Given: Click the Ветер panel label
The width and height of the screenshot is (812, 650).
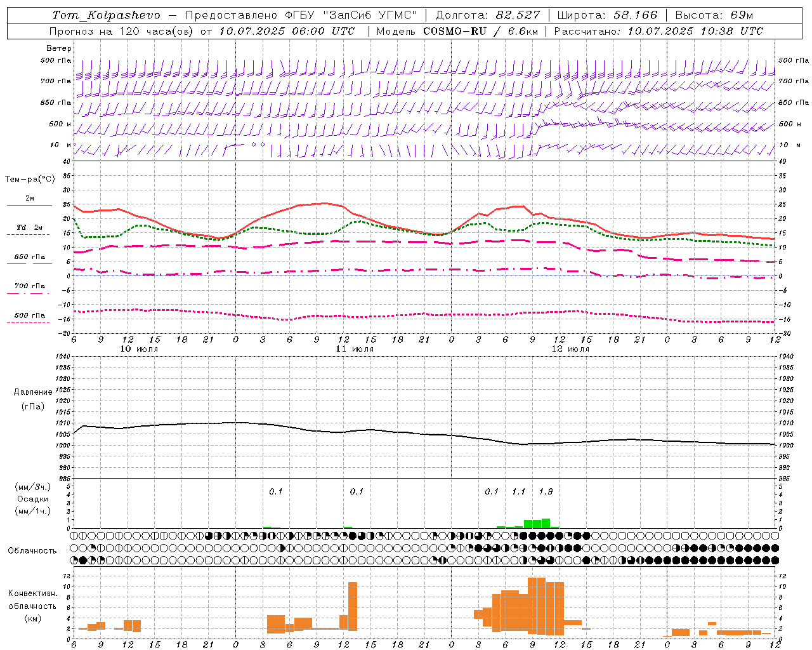Looking at the screenshot, I should (59, 48).
